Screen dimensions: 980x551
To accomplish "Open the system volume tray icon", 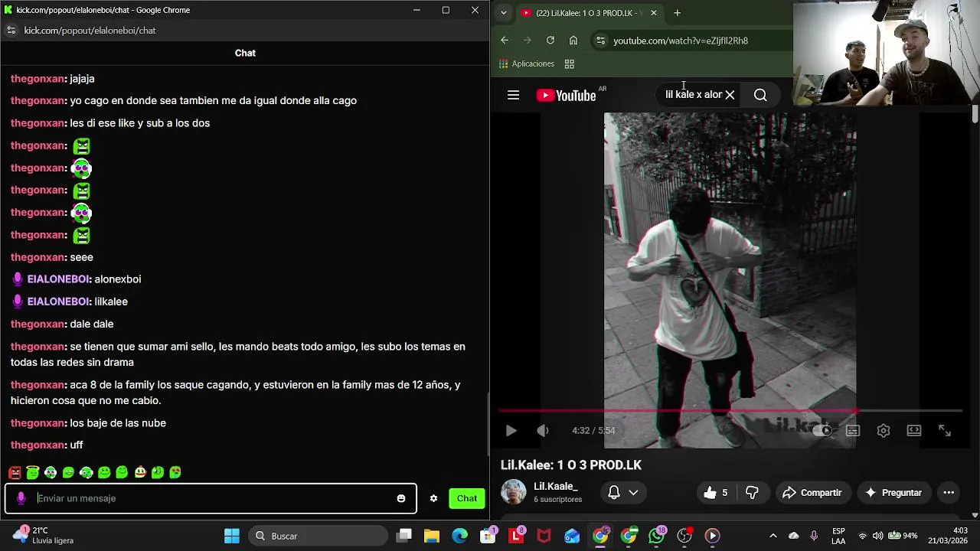I will click(x=877, y=536).
